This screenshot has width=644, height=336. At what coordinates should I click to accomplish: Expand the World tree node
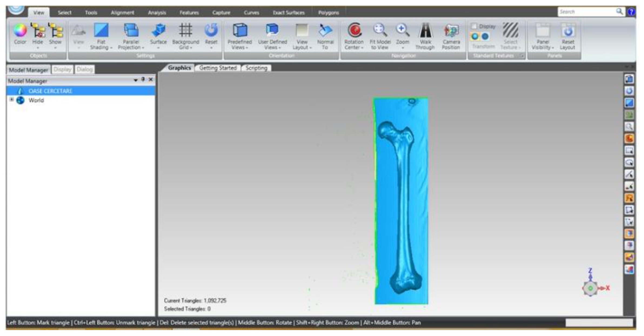click(12, 100)
